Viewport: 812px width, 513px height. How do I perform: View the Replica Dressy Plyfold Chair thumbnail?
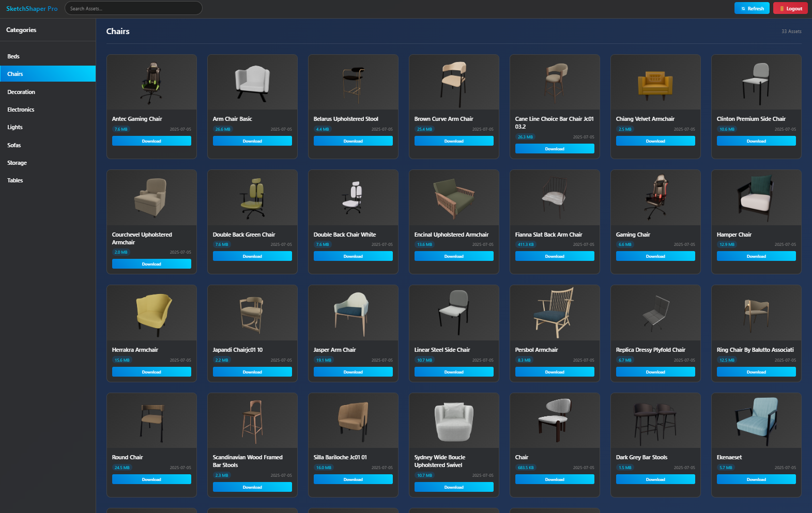(655, 313)
